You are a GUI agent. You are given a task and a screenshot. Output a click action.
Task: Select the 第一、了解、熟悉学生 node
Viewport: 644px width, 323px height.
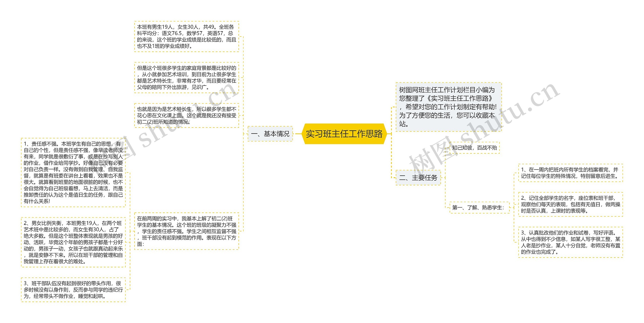click(479, 208)
